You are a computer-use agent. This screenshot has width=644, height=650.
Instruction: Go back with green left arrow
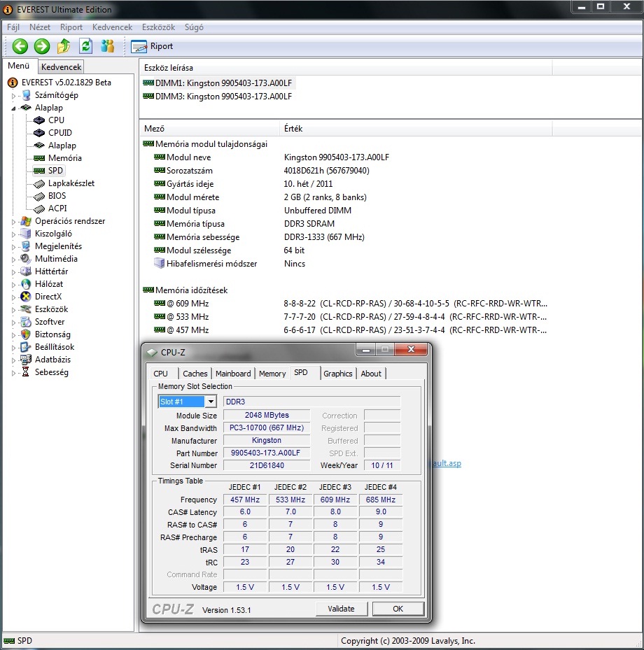pos(20,46)
